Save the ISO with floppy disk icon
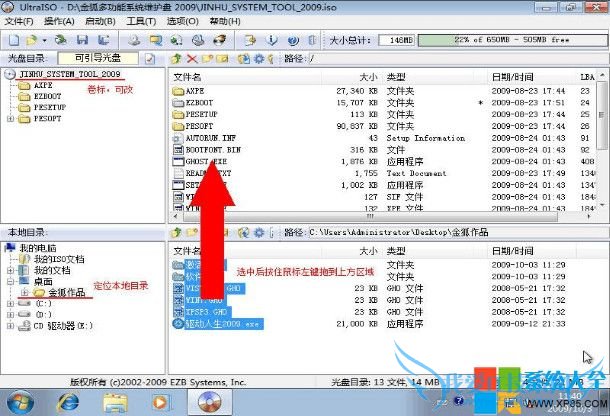This screenshot has height=416, width=610. pyautogui.click(x=82, y=40)
